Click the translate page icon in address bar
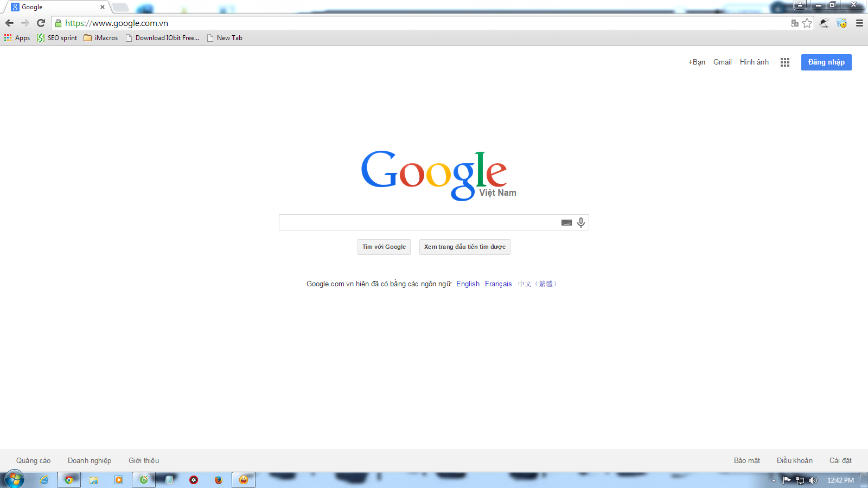Screen dimensions: 868x488 point(795,23)
